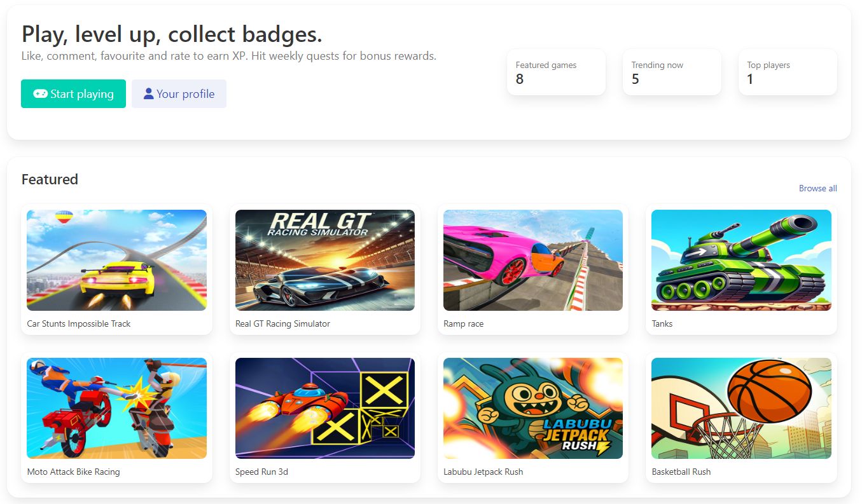This screenshot has width=862, height=504.
Task: Click the gamepad icon on Start playing
Action: (x=41, y=94)
